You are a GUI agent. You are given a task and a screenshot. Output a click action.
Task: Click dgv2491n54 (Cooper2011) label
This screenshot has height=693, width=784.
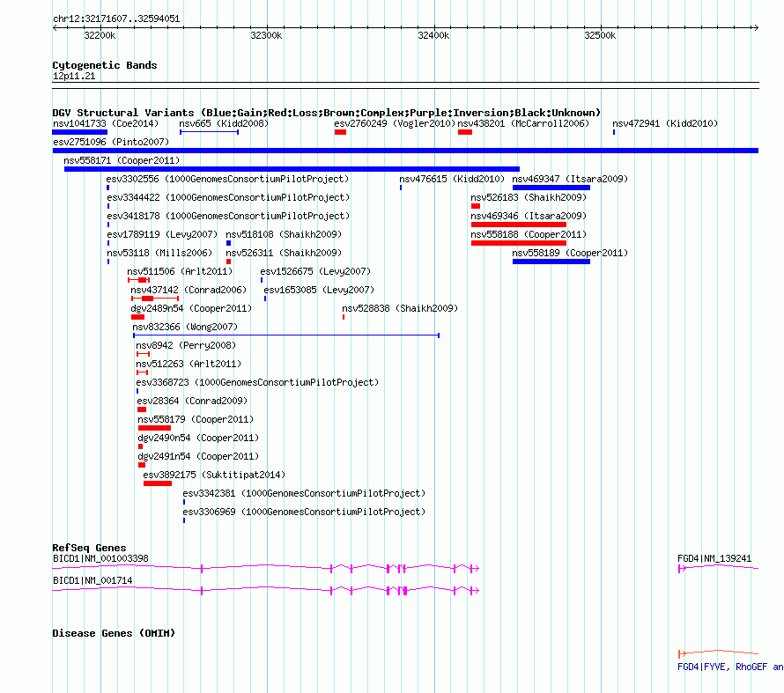[x=198, y=456]
